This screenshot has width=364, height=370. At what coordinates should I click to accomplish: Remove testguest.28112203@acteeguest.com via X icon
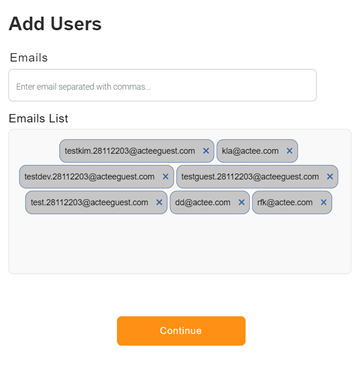coord(330,177)
